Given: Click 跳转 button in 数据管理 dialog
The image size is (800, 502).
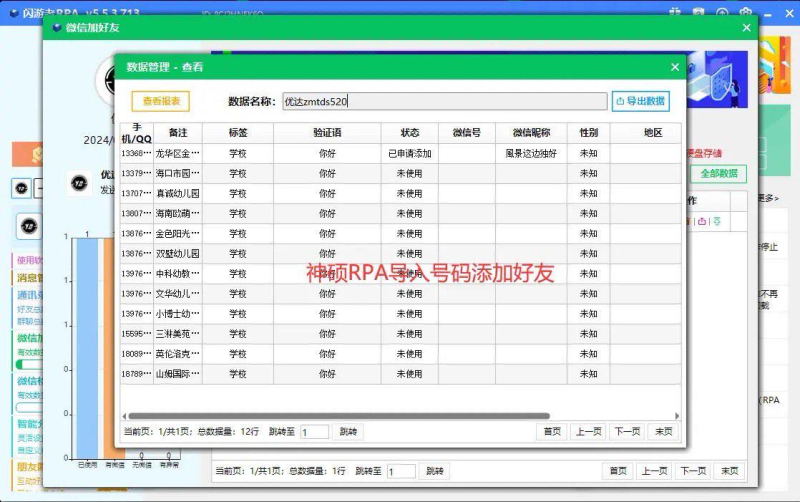Looking at the screenshot, I should [348, 432].
